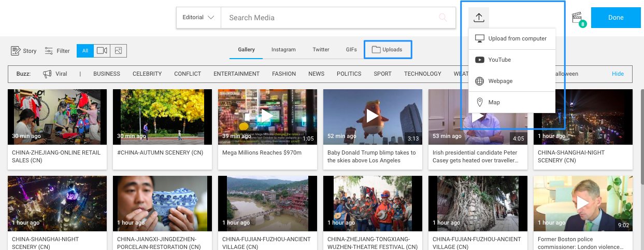Switch to the GIFs tab
644x250 pixels.
click(351, 50)
